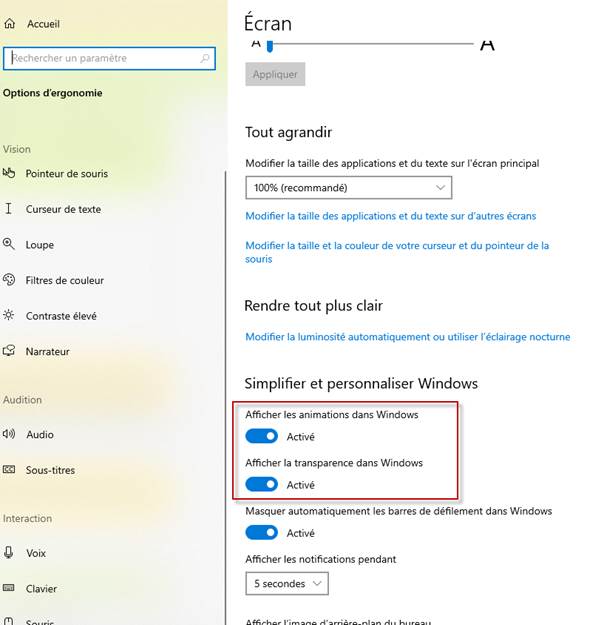
Task: Select Clavier in the sidebar
Action: tap(41, 589)
